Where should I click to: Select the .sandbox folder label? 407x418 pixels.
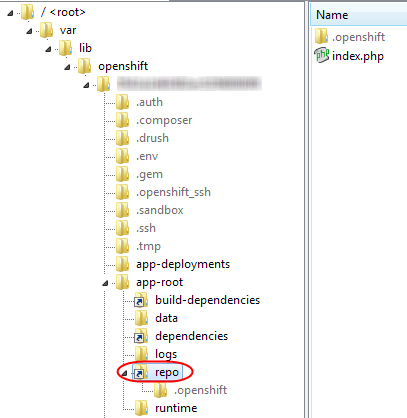[x=160, y=210]
